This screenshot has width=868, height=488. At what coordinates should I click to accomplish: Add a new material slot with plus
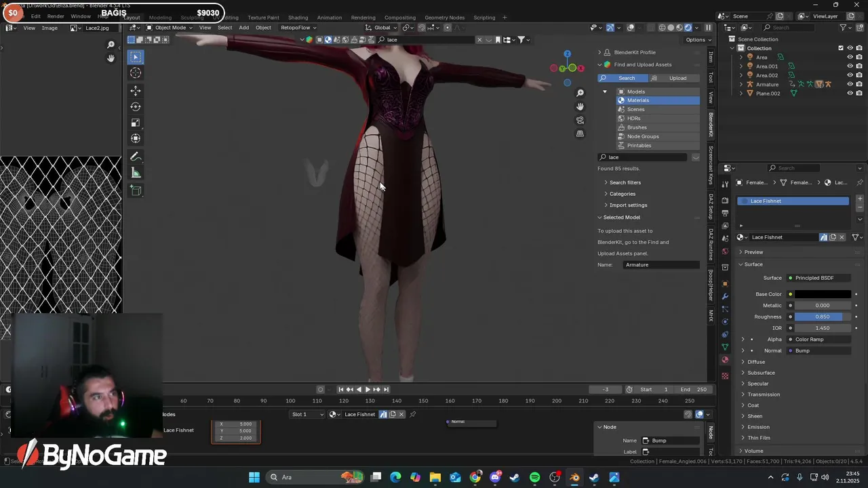pyautogui.click(x=860, y=199)
